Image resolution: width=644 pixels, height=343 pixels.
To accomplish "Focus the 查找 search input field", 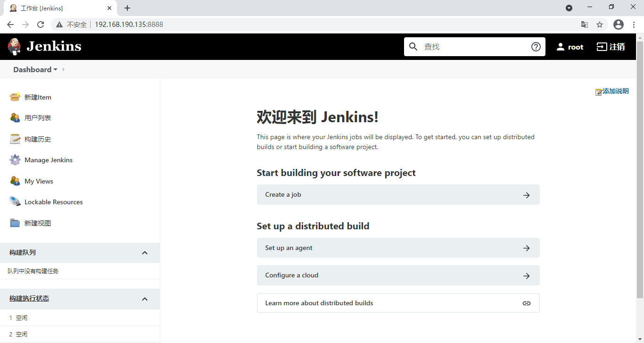I will [474, 47].
